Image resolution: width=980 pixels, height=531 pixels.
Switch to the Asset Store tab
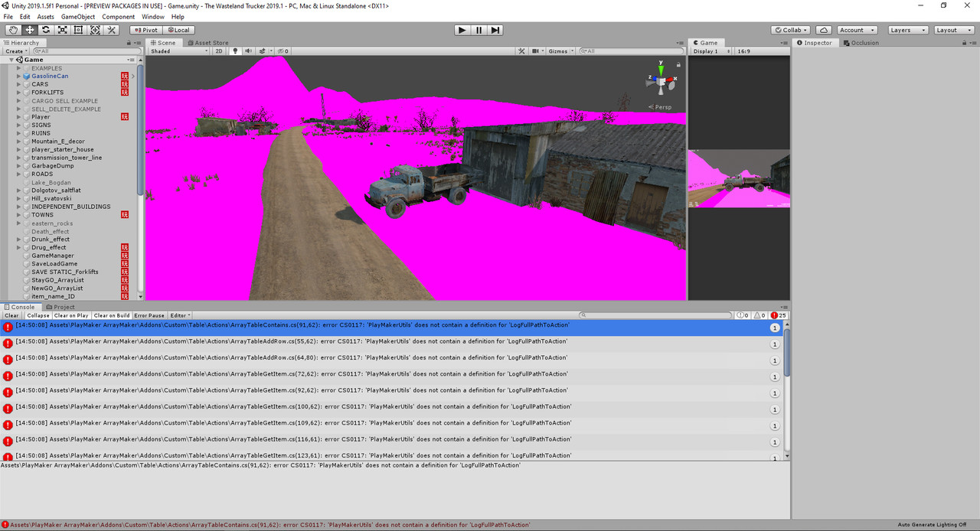click(x=207, y=43)
